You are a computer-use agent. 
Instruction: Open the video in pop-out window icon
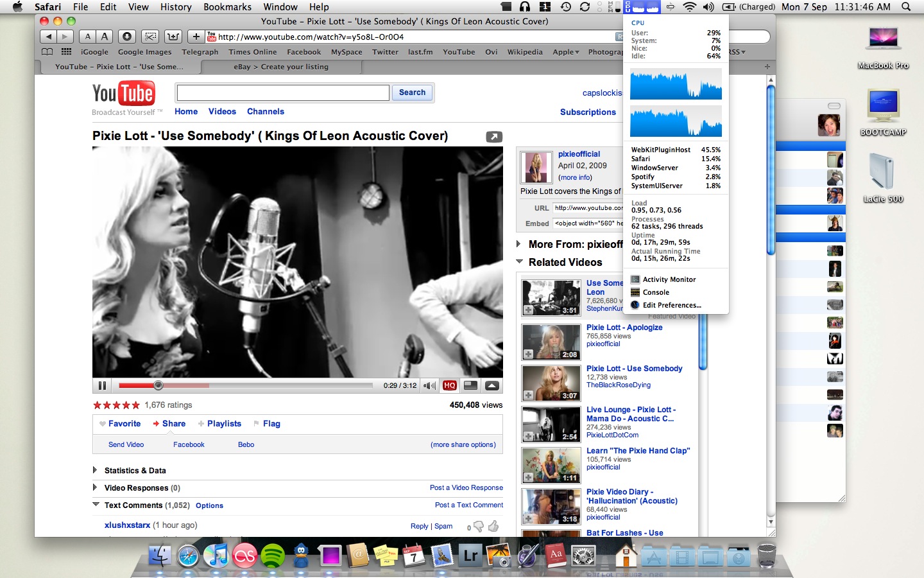[493, 137]
